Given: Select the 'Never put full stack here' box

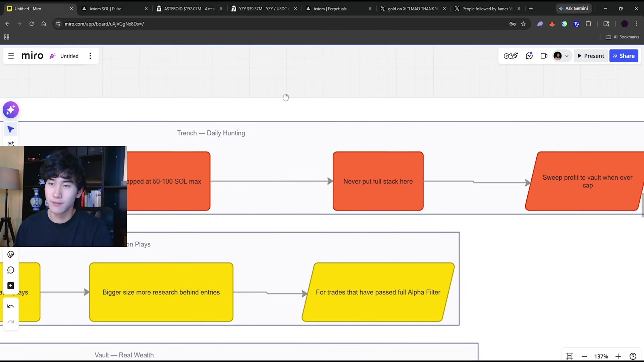Looking at the screenshot, I should 378,181.
